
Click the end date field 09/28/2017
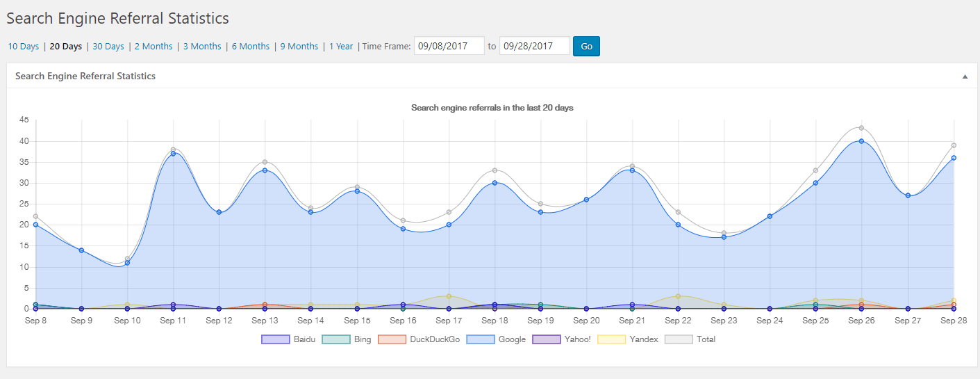pos(534,47)
